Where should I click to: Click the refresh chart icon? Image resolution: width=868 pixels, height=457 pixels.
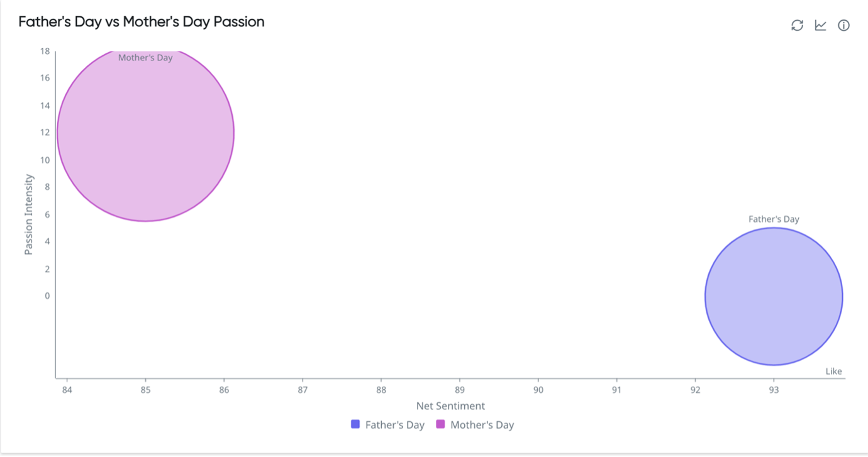pyautogui.click(x=797, y=25)
